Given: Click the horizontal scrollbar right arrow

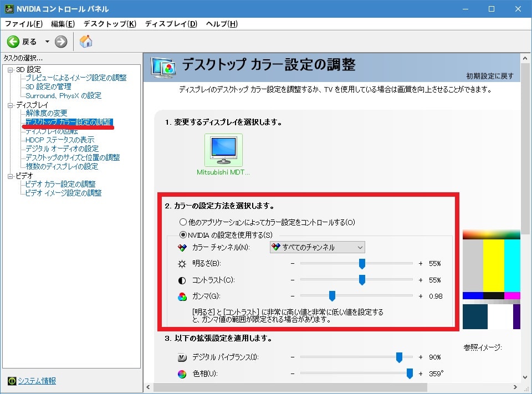Looking at the screenshot, I should point(515,387).
